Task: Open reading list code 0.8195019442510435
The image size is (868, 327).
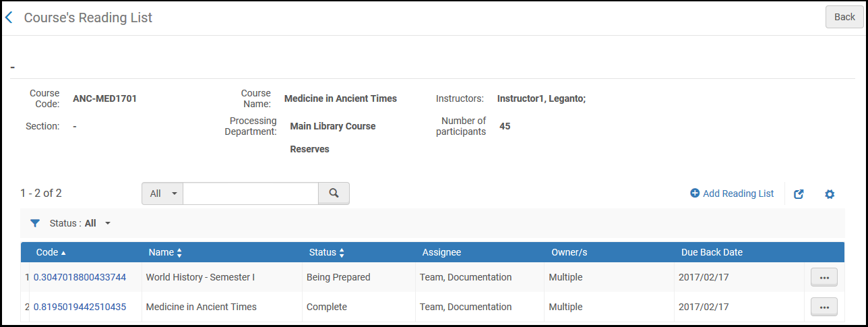Action: click(80, 307)
